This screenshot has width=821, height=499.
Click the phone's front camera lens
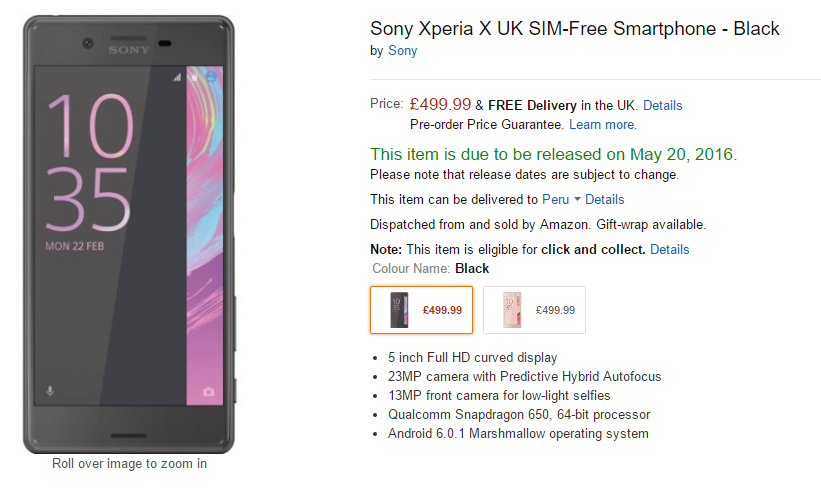88,43
